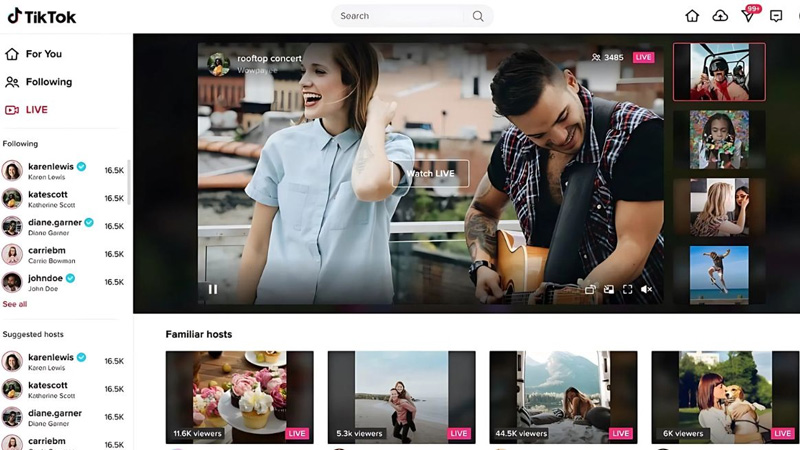Screen dimensions: 800x450
Task: Type in the Search input field
Action: tap(400, 16)
